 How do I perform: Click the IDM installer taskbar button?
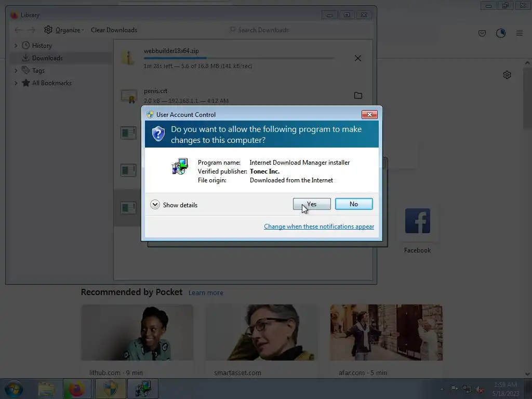tap(142, 389)
